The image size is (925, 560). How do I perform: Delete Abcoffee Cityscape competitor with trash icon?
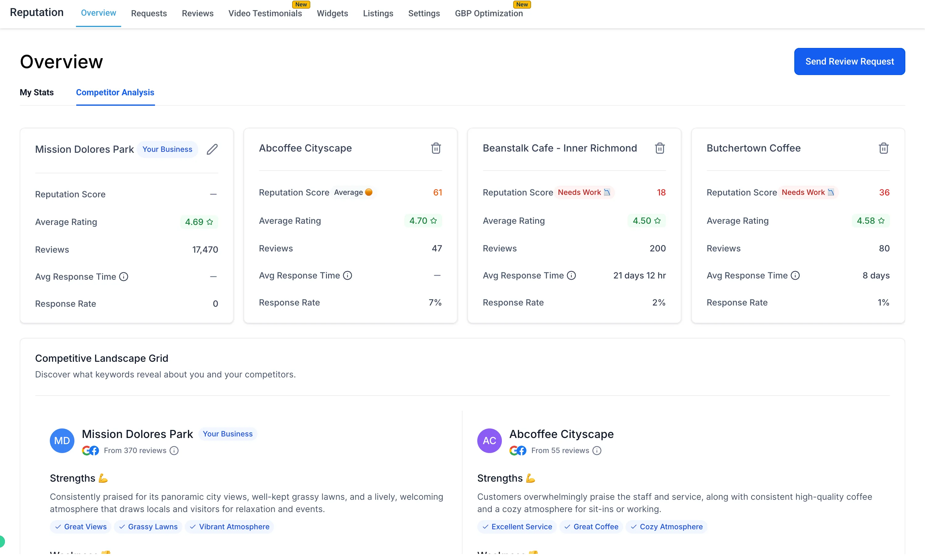pyautogui.click(x=436, y=148)
